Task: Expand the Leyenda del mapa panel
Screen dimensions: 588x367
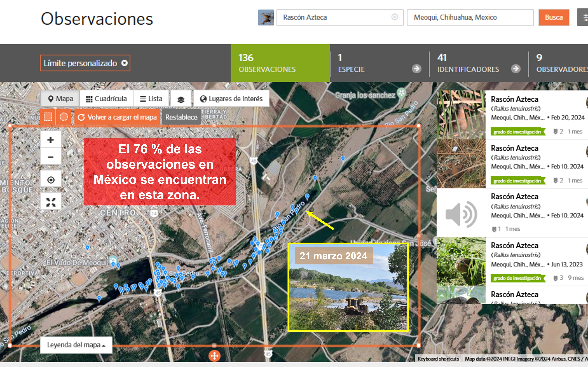Action: 76,345
